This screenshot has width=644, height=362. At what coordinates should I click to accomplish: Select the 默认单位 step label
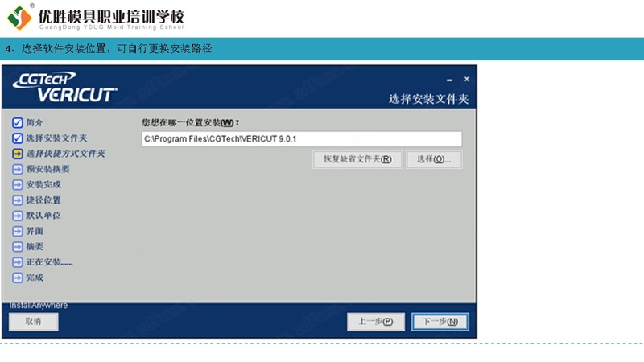(43, 216)
